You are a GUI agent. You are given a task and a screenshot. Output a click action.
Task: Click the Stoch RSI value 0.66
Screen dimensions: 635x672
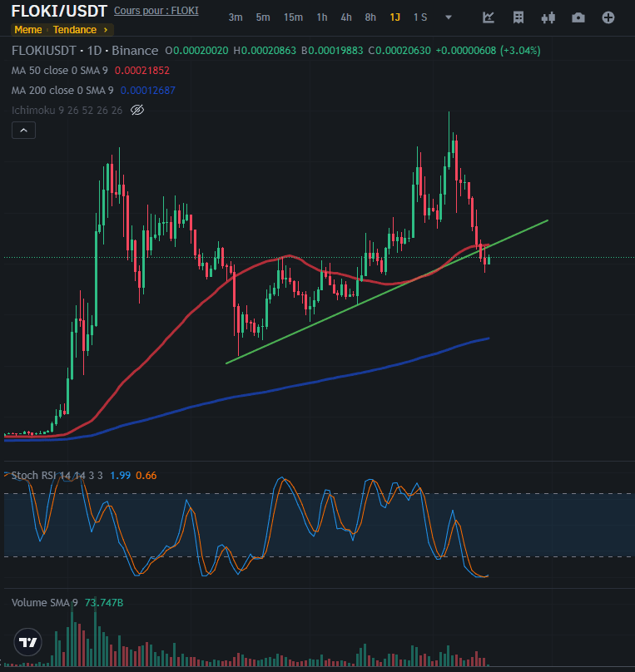pos(146,475)
